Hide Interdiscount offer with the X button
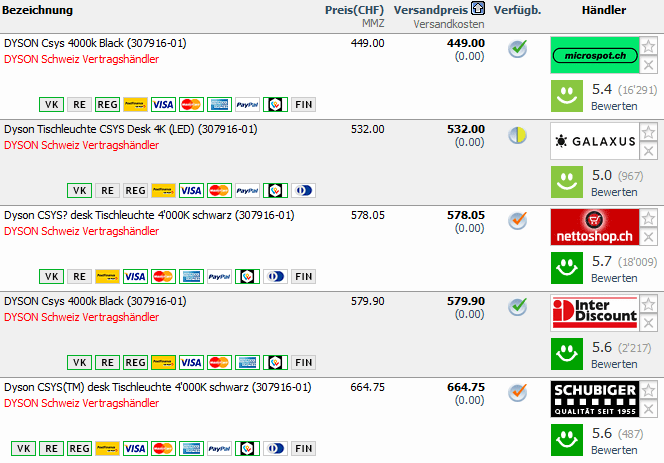The image size is (664, 463). pyautogui.click(x=649, y=322)
